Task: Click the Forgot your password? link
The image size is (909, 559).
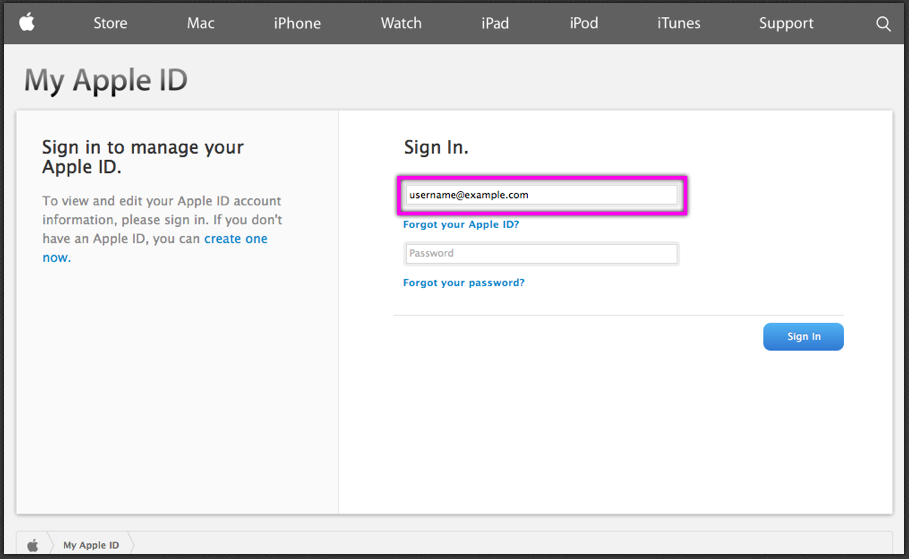Action: tap(464, 282)
